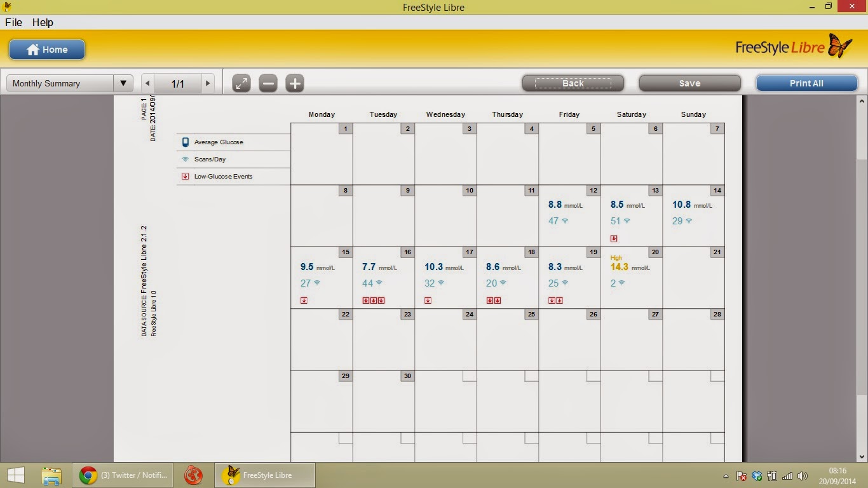Click the yellow 'High' label on the 20th
The width and height of the screenshot is (868, 488).
pos(616,258)
